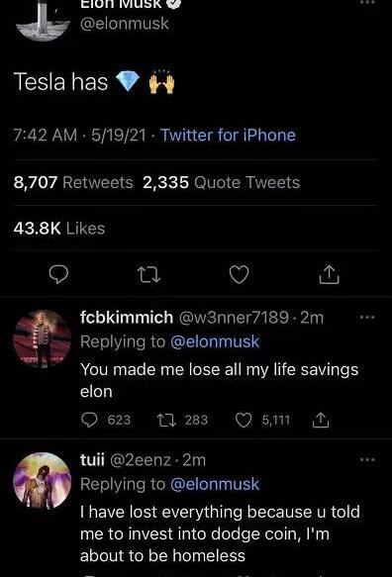
Task: View the 2,335 Quote Tweets list
Action: pyautogui.click(x=221, y=182)
